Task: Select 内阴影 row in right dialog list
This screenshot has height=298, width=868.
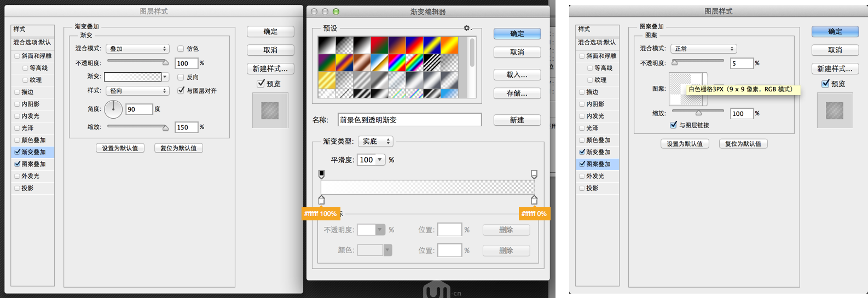Action: point(598,104)
